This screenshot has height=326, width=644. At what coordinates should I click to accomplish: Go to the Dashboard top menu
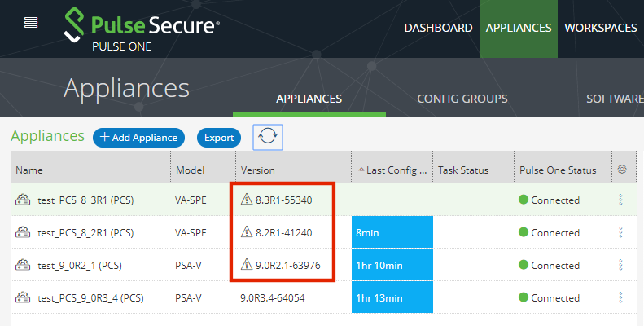pos(438,28)
